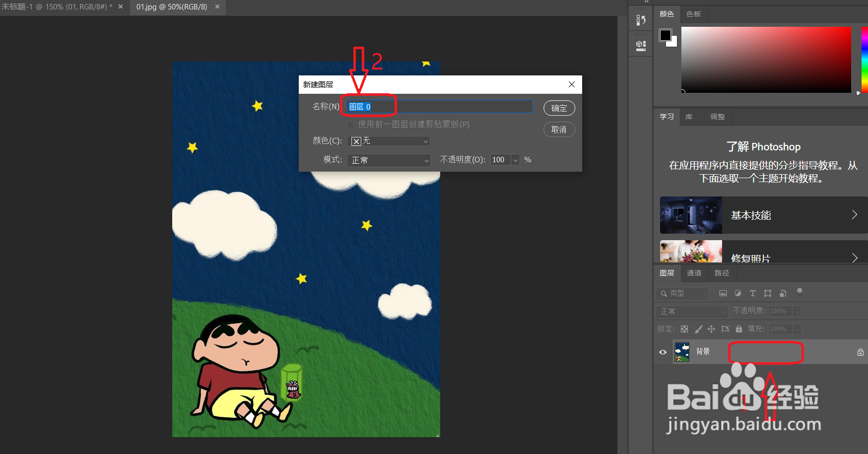This screenshot has width=868, height=454.
Task: Filter layers by smart object icon
Action: [783, 293]
